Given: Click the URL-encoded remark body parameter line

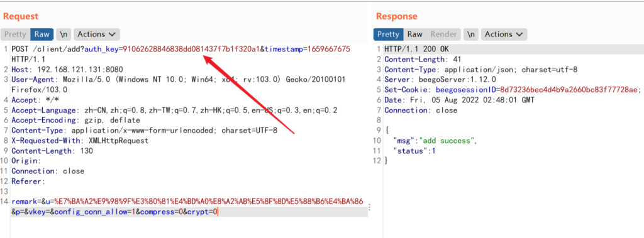Looking at the screenshot, I should (187, 202).
